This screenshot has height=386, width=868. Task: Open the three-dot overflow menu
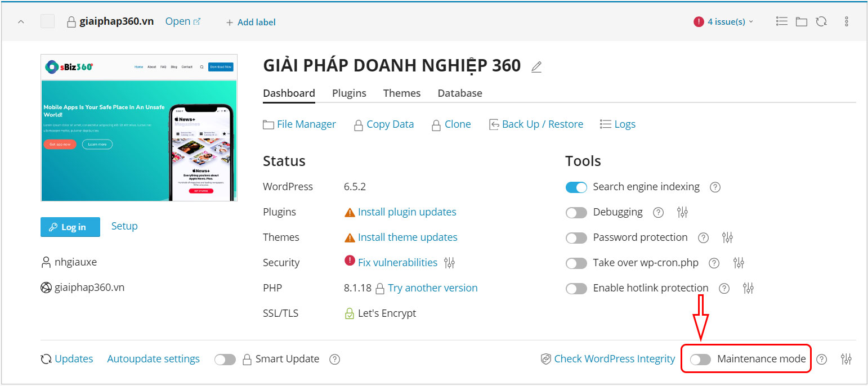point(847,21)
